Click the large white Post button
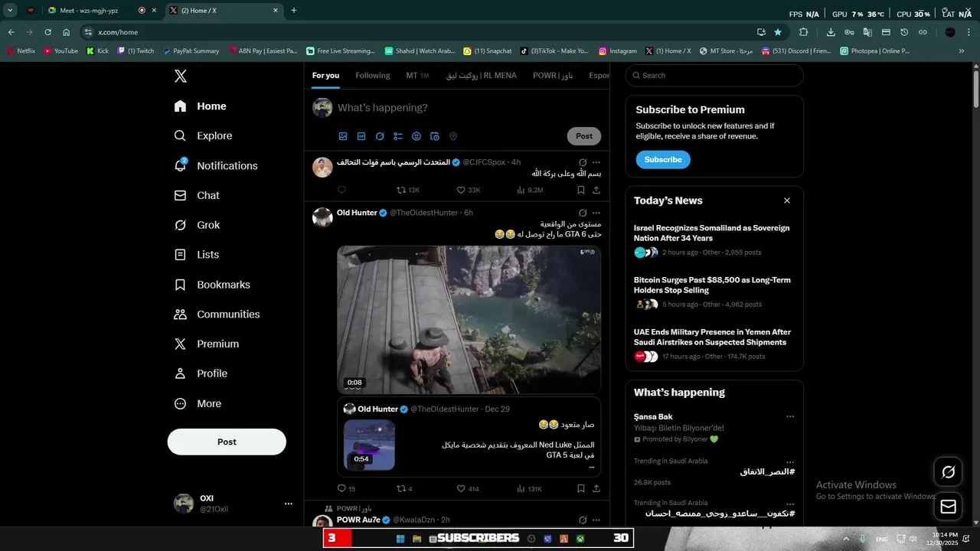980x551 pixels. pyautogui.click(x=227, y=442)
